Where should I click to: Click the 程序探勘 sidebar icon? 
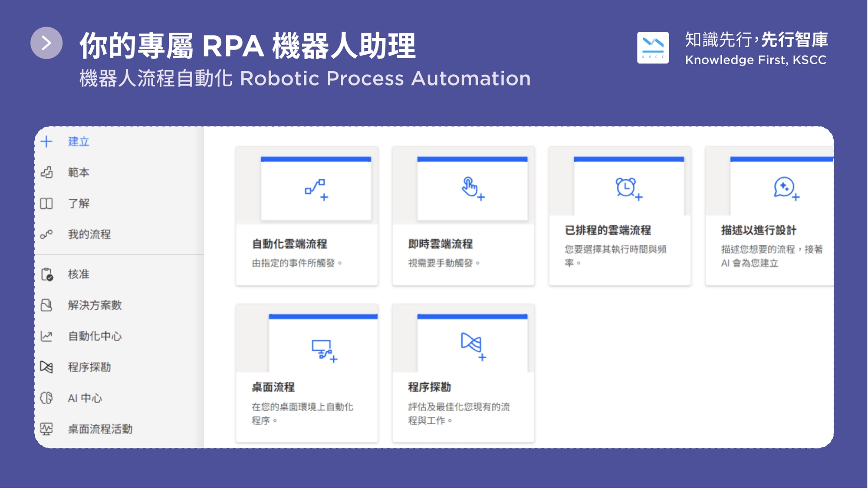(x=46, y=367)
